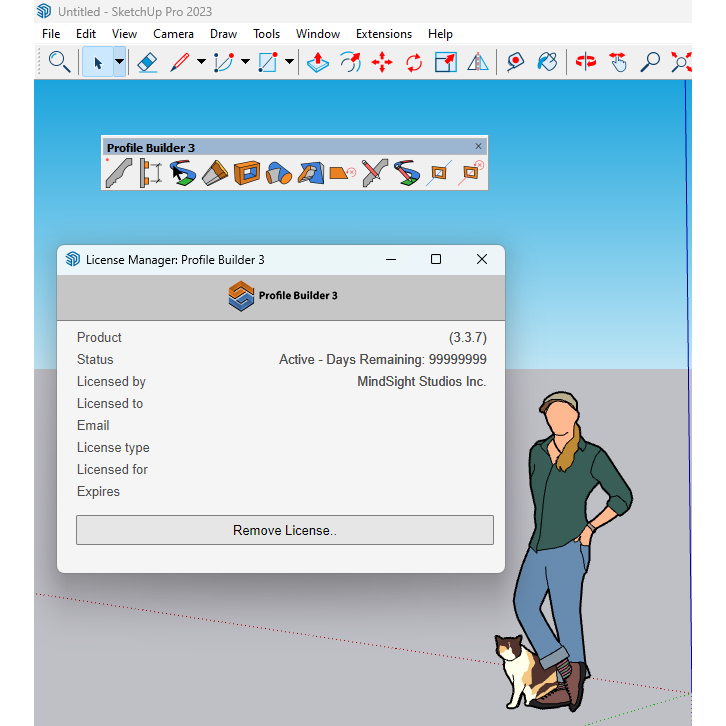Expand the Line tool dropdown arrow

coord(201,62)
